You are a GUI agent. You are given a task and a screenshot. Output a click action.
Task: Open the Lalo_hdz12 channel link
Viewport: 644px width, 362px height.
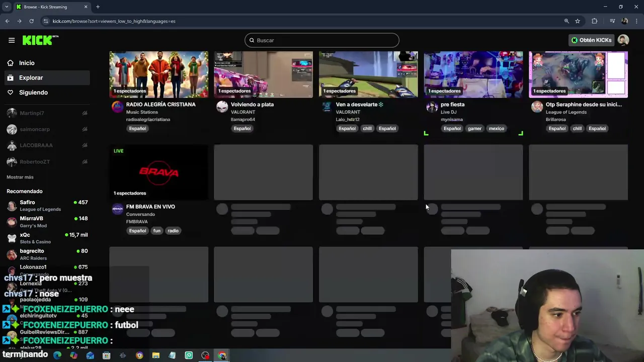pos(348,120)
